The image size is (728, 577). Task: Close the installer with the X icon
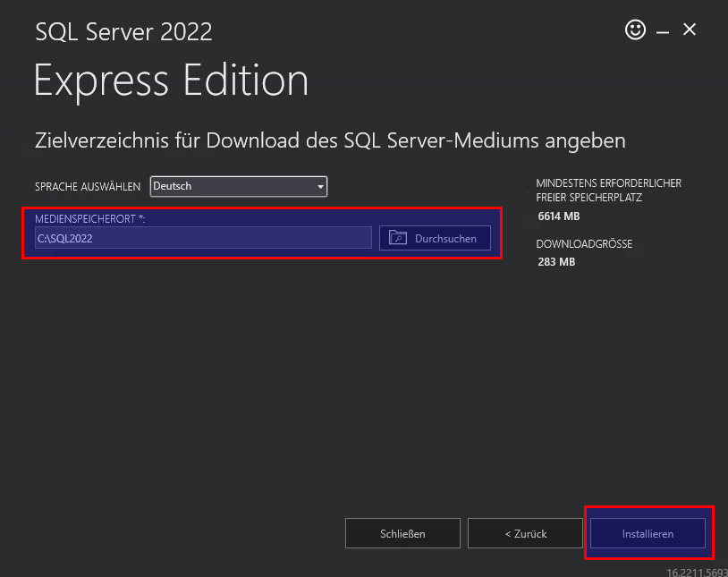(x=690, y=30)
